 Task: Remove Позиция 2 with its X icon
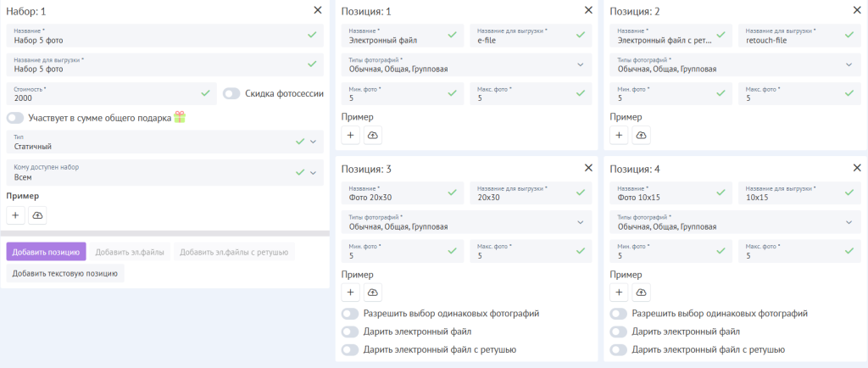(x=856, y=10)
